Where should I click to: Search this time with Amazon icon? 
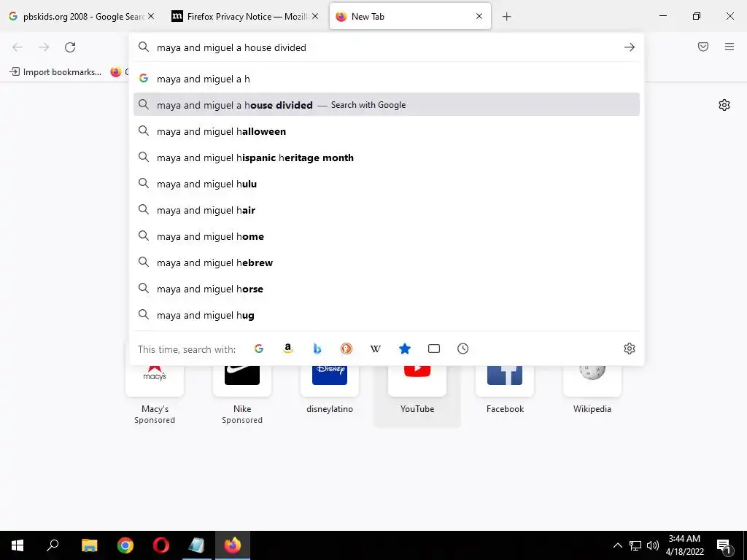pos(287,349)
